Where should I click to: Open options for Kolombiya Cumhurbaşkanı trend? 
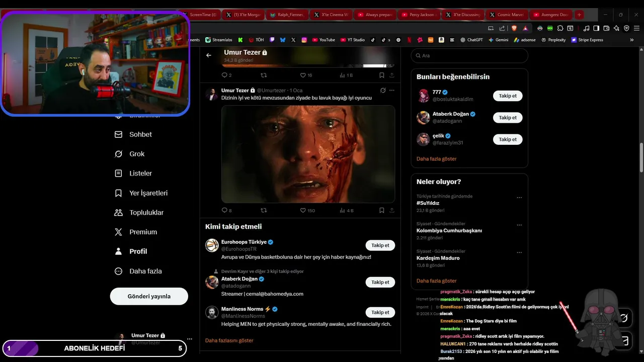click(x=519, y=225)
